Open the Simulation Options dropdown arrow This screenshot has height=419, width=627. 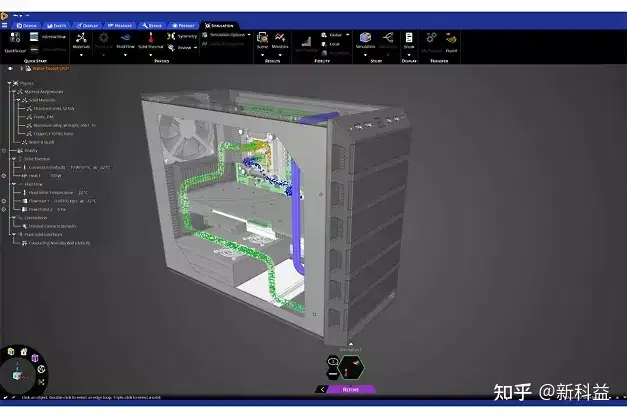[249, 35]
